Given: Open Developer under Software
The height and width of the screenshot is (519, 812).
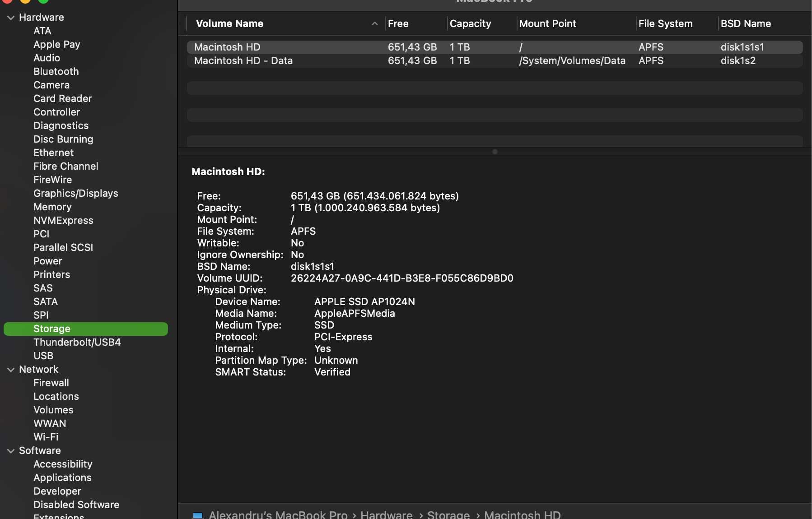Looking at the screenshot, I should click(57, 491).
